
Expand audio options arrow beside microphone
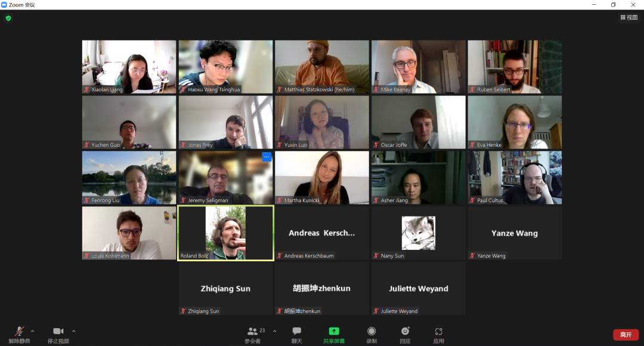(x=32, y=331)
